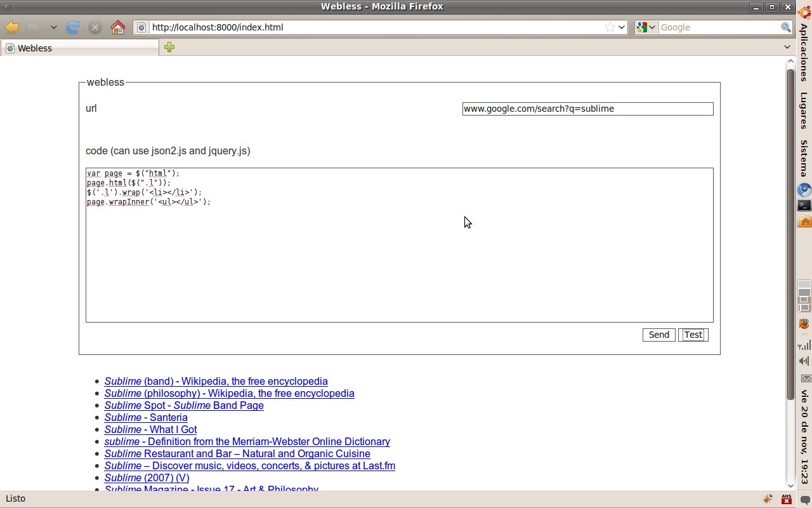
Task: Open the Lugares menu
Action: [804, 110]
